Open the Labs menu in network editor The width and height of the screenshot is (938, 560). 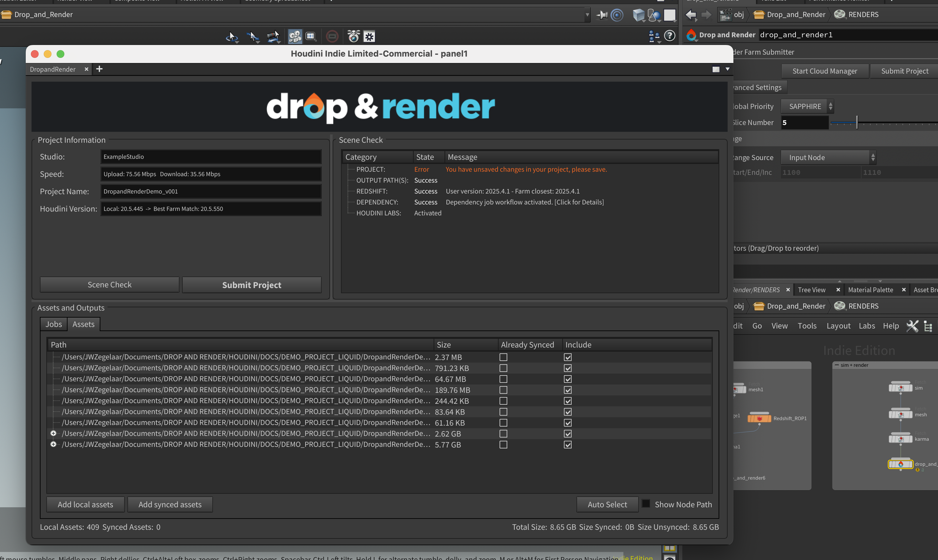coord(867,326)
